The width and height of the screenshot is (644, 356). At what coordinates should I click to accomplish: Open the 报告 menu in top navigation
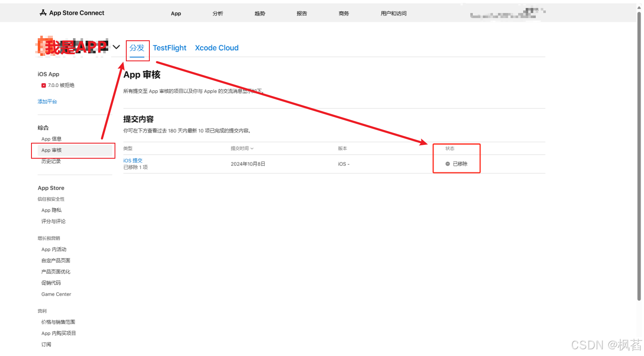(302, 13)
